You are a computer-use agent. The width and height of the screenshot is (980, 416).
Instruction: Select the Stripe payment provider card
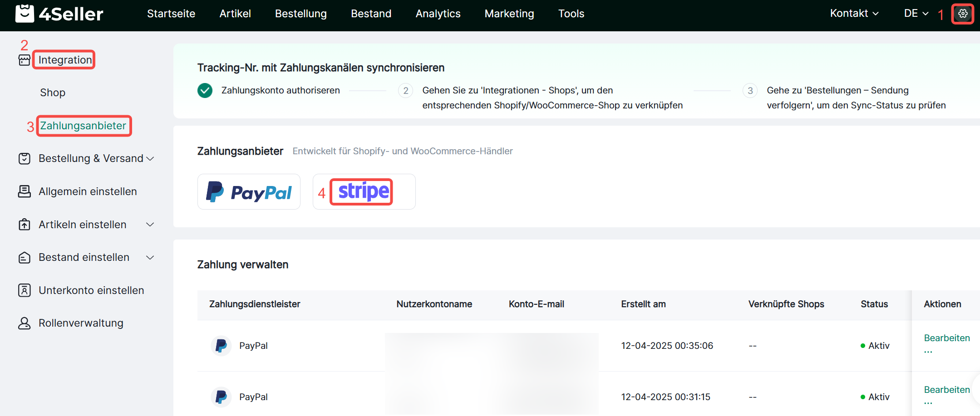[364, 192]
